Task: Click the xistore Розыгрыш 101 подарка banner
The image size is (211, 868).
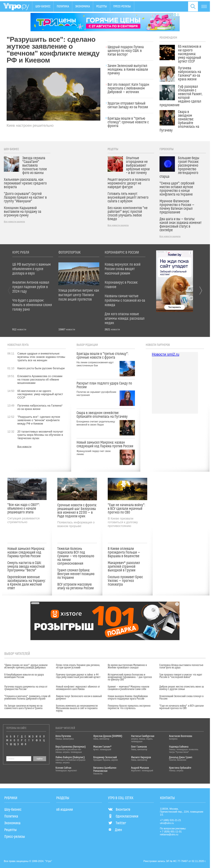Action: coord(105,621)
